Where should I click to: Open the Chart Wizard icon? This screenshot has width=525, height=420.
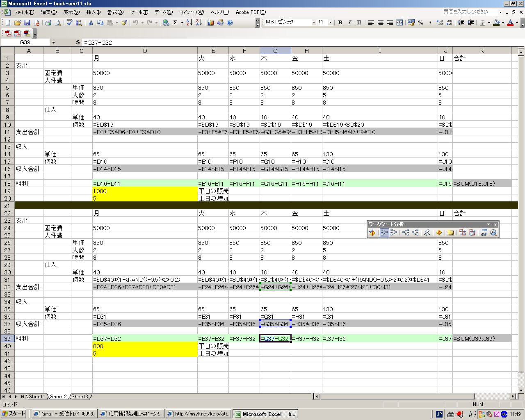pyautogui.click(x=211, y=23)
